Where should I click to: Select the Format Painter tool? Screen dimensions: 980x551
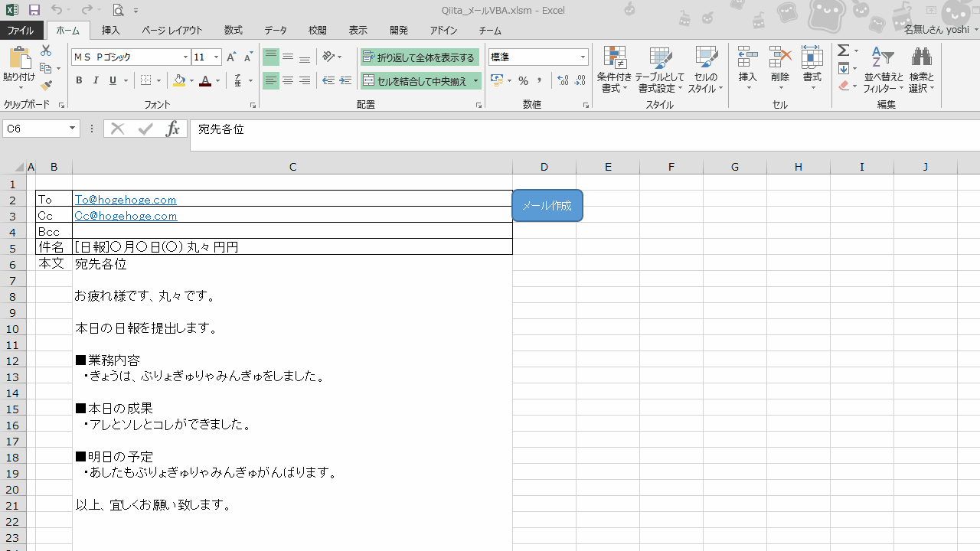click(x=46, y=86)
